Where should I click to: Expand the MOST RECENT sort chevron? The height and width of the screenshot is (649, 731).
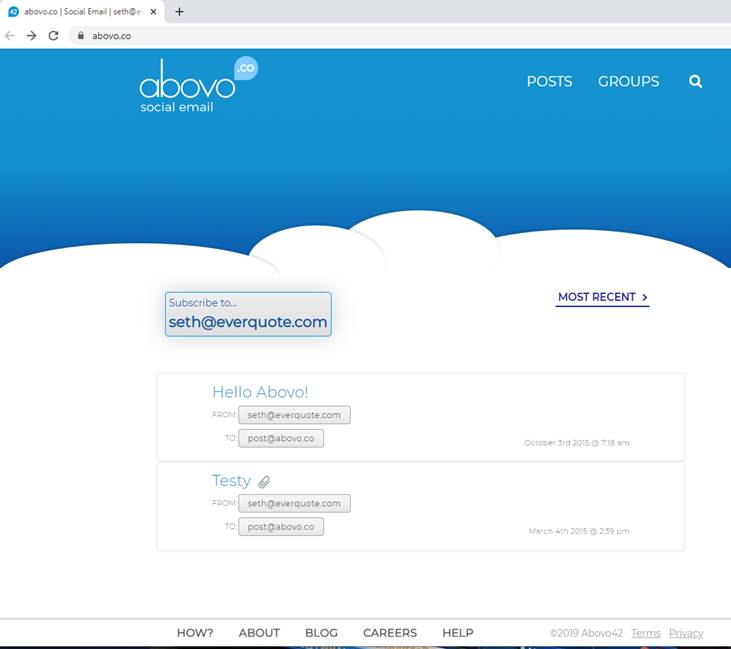645,297
